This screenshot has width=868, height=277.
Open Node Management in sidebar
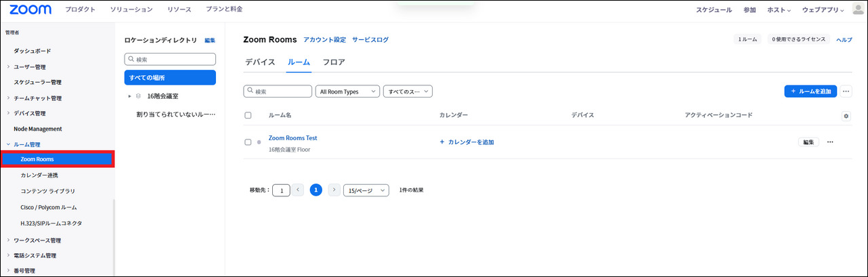[x=38, y=129]
